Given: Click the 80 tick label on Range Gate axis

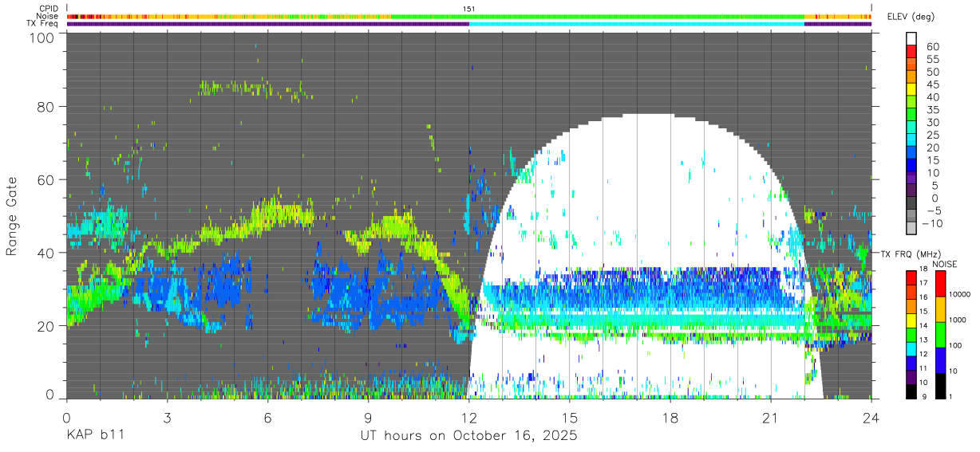Looking at the screenshot, I should [46, 107].
